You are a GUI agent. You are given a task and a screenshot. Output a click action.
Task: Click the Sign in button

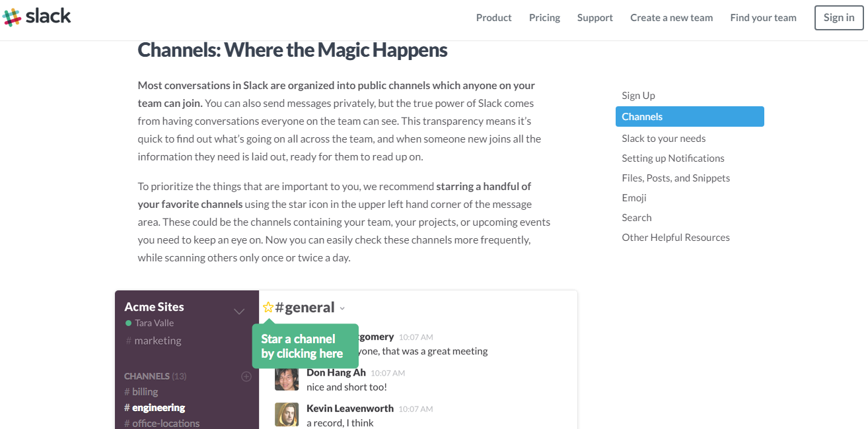pos(838,18)
